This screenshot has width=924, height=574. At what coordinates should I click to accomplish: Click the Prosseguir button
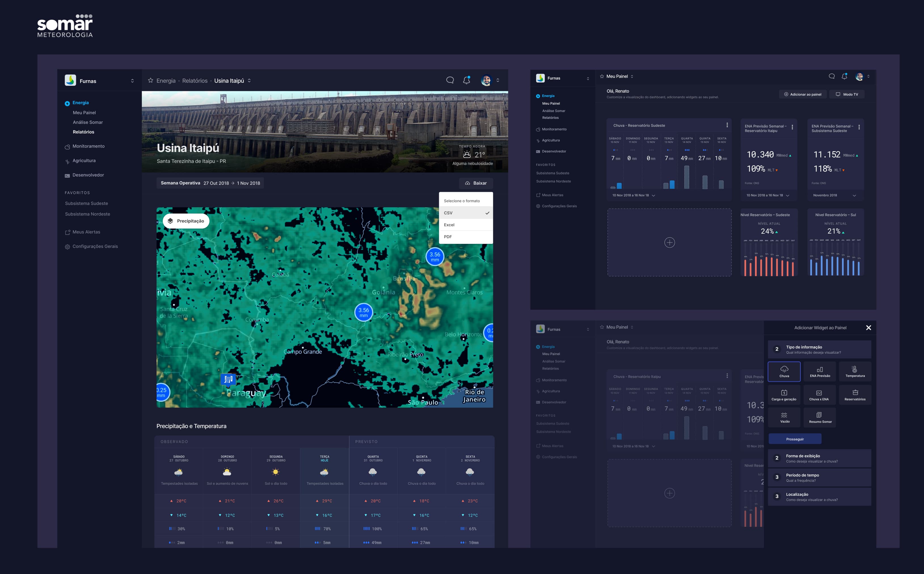[795, 439]
